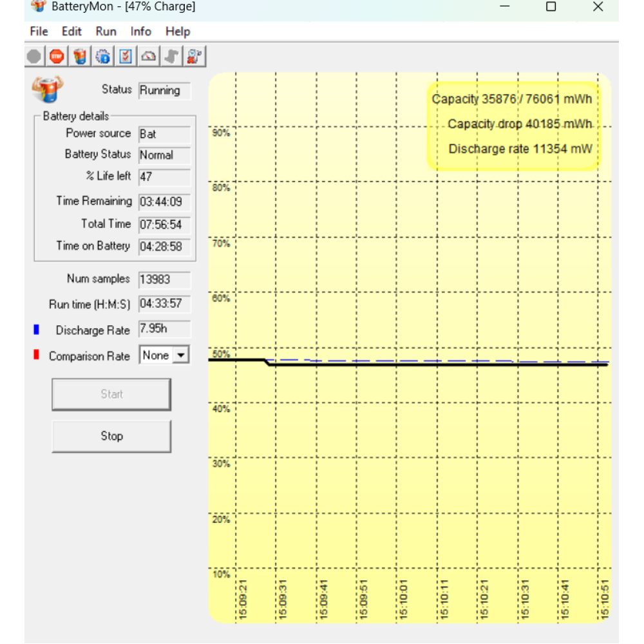
Task: Click the blue Discharge Rate color marker
Action: (37, 329)
